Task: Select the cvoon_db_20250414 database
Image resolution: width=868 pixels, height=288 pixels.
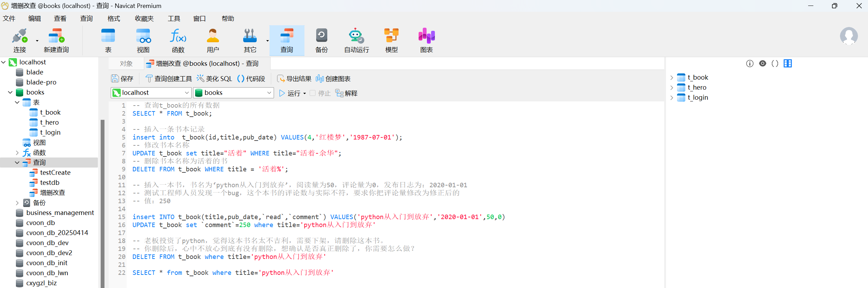Action: pos(57,233)
